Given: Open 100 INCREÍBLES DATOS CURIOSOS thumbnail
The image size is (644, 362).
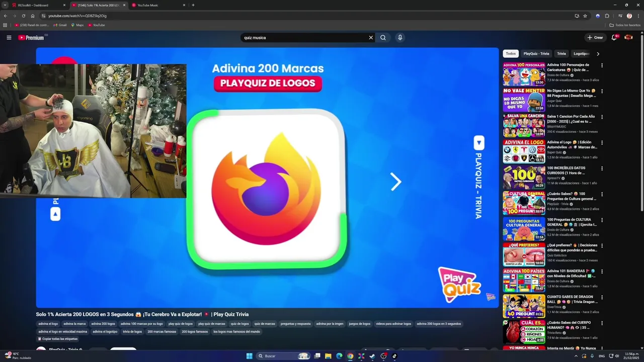Looking at the screenshot, I should coord(524,177).
